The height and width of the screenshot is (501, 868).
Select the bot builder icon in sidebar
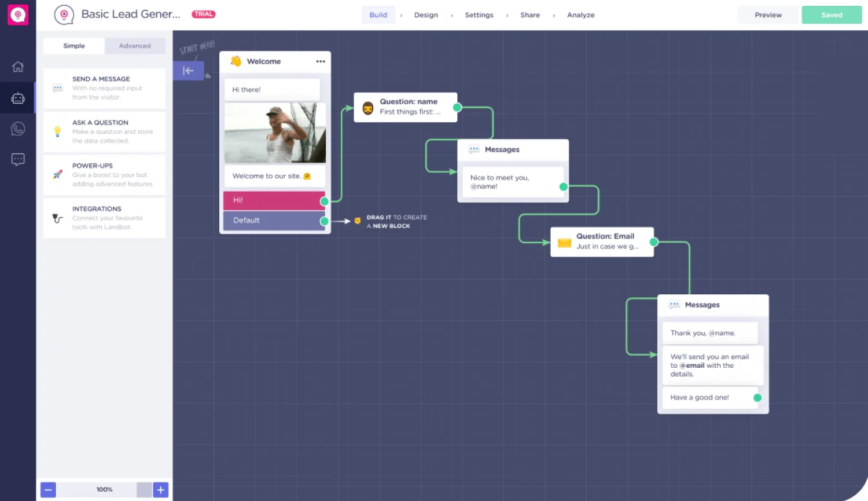click(18, 98)
